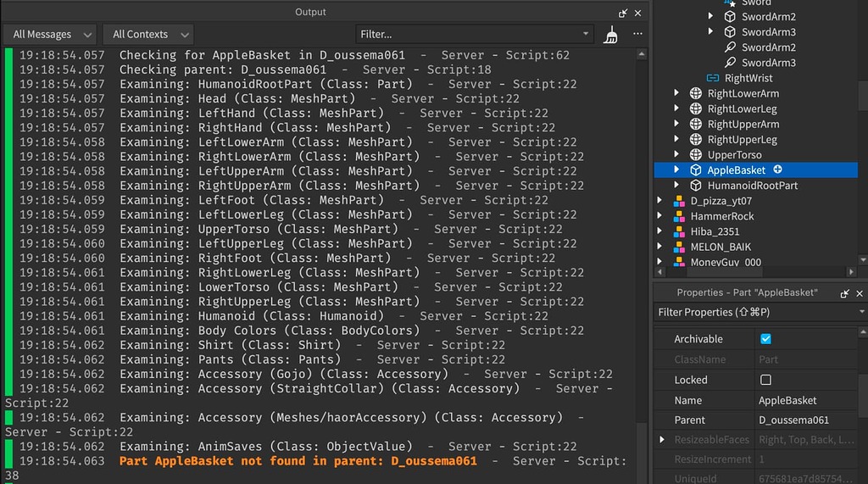Undock the Properties panel
Viewport: 868px width, 484px height.
click(x=844, y=292)
